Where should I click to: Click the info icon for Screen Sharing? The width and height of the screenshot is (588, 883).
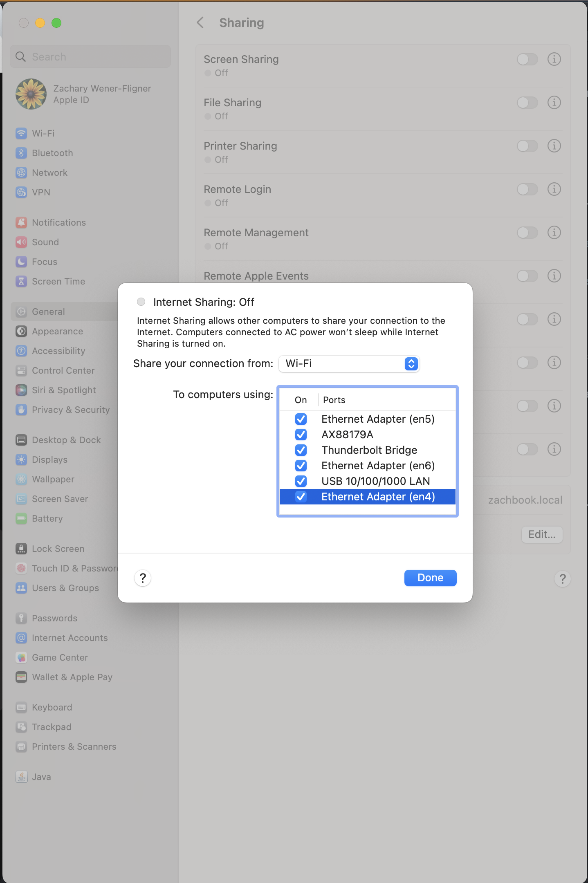[554, 59]
